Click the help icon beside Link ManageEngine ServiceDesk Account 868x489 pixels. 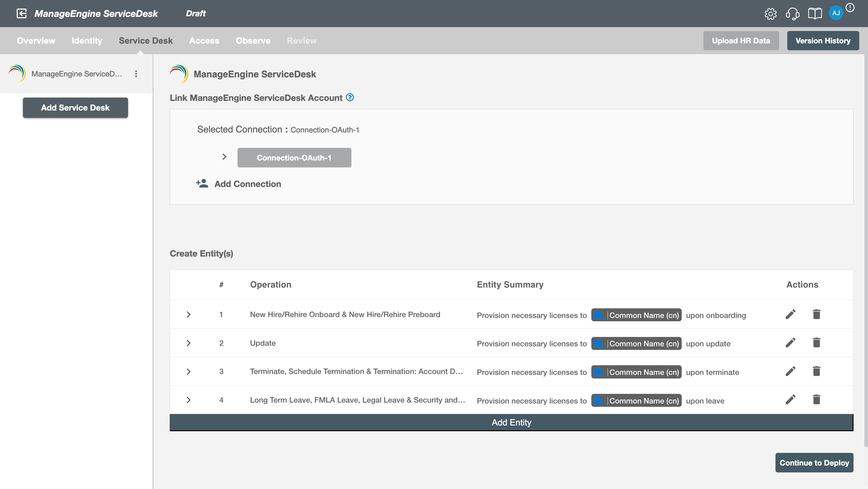point(350,97)
